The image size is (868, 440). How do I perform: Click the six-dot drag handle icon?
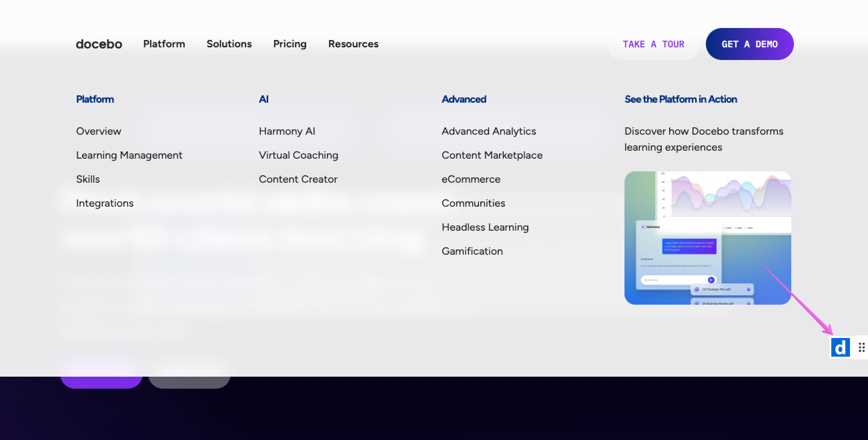click(x=862, y=347)
